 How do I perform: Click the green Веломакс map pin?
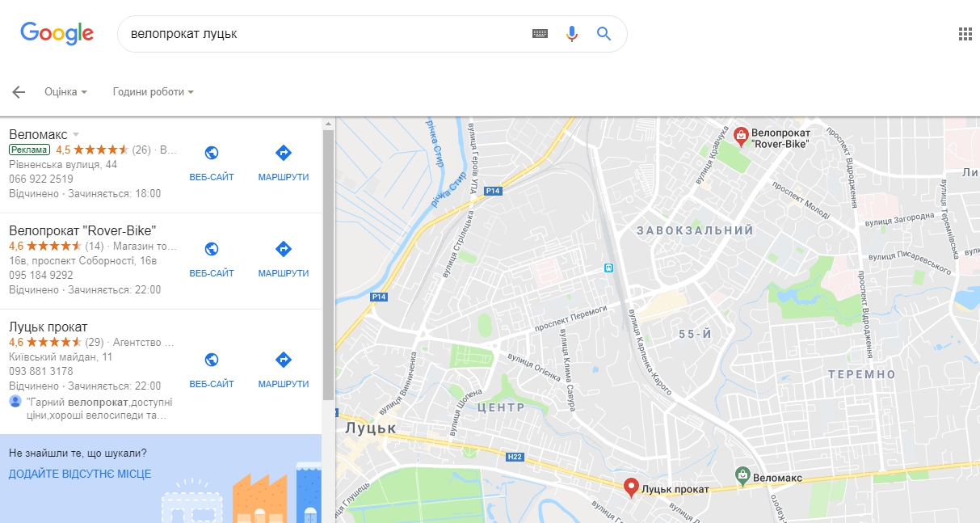click(742, 475)
